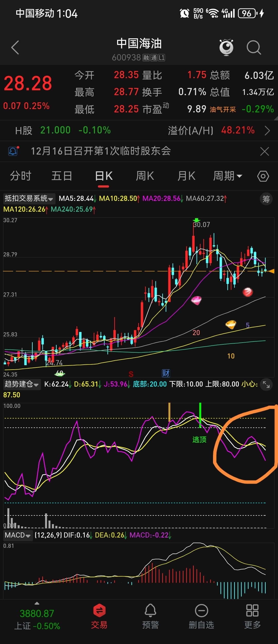Tap the MA120:26.26 legend value
This screenshot has height=644, width=278.
coord(24,209)
